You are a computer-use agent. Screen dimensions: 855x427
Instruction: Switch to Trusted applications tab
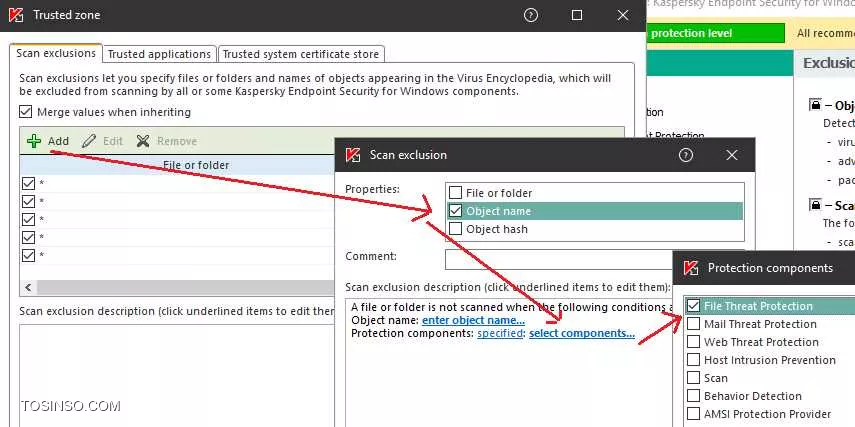[x=159, y=54]
